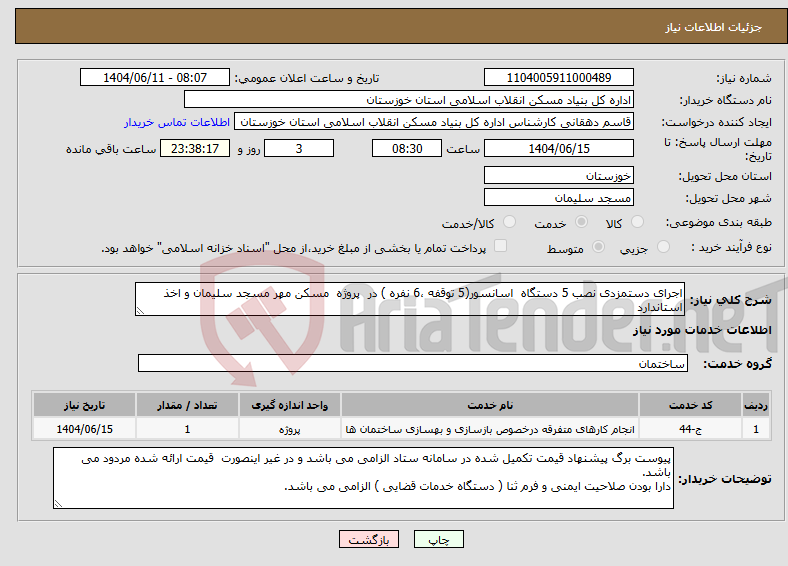Click the ردیف column header
788x566 pixels.
756,405
